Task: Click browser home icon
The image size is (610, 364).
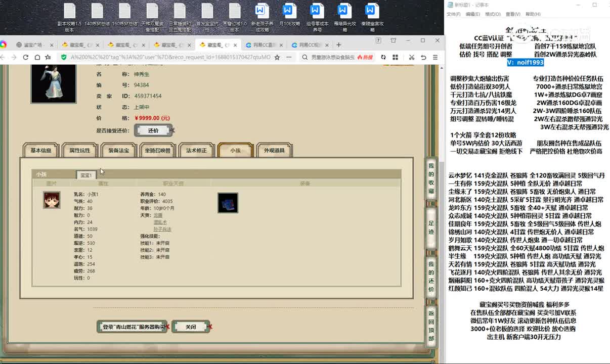Action: pyautogui.click(x=37, y=57)
